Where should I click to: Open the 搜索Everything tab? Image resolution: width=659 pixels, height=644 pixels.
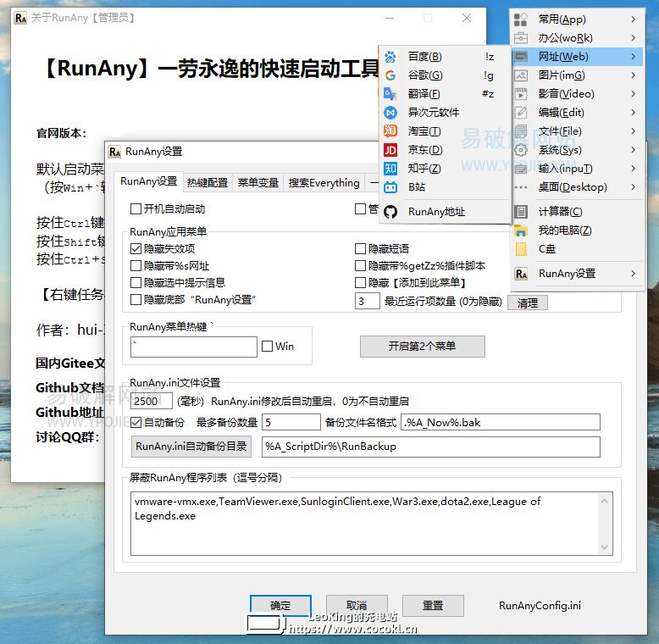324,183
